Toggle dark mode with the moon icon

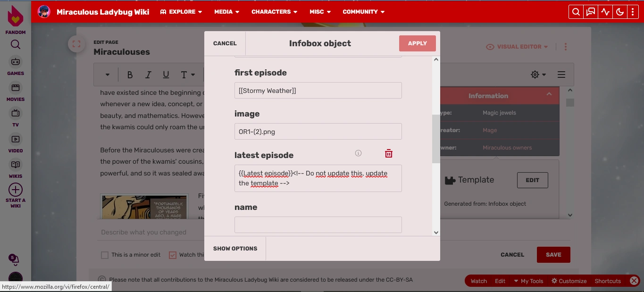pyautogui.click(x=620, y=12)
